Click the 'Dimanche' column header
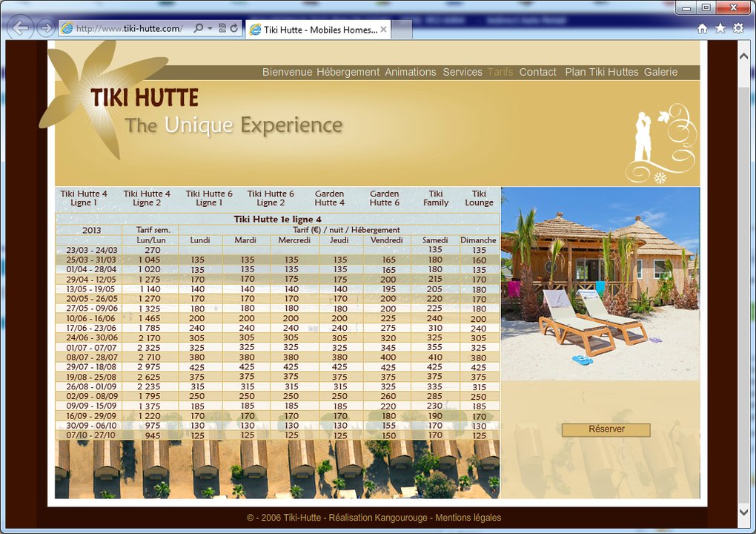The width and height of the screenshot is (756, 534). tap(478, 240)
